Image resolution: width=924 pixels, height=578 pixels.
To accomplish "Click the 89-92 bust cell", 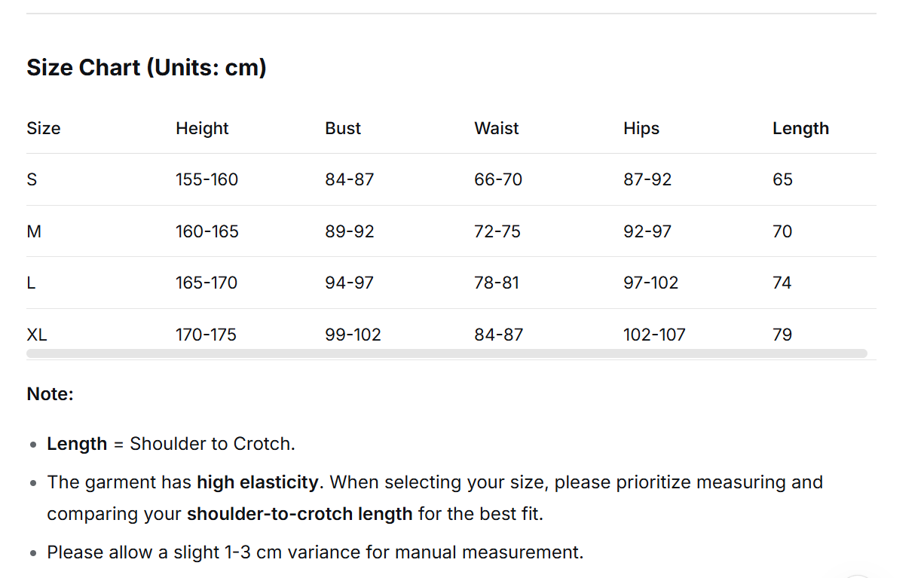I will coord(350,231).
